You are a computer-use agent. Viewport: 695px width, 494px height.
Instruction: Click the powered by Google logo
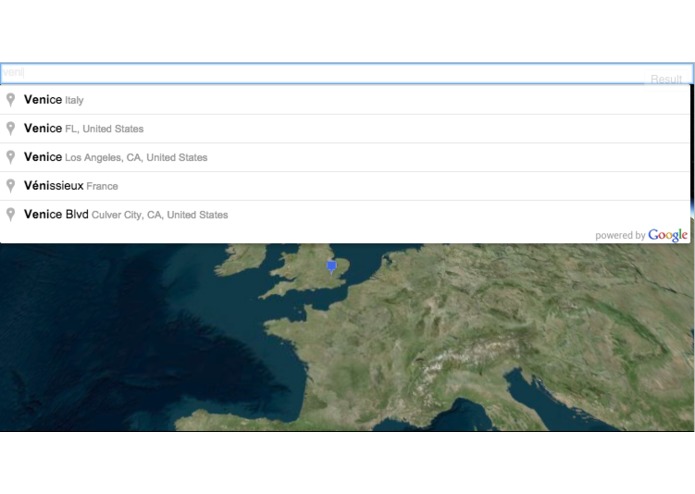click(641, 235)
